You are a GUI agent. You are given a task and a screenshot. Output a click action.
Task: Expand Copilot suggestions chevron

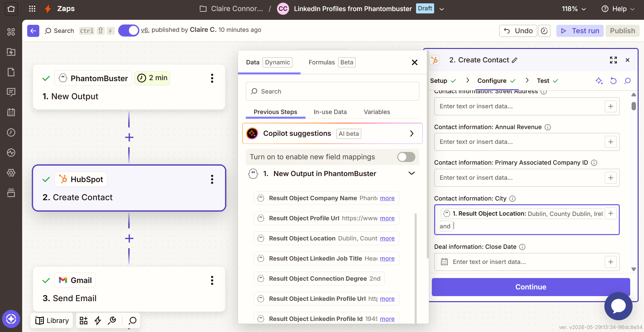click(412, 133)
